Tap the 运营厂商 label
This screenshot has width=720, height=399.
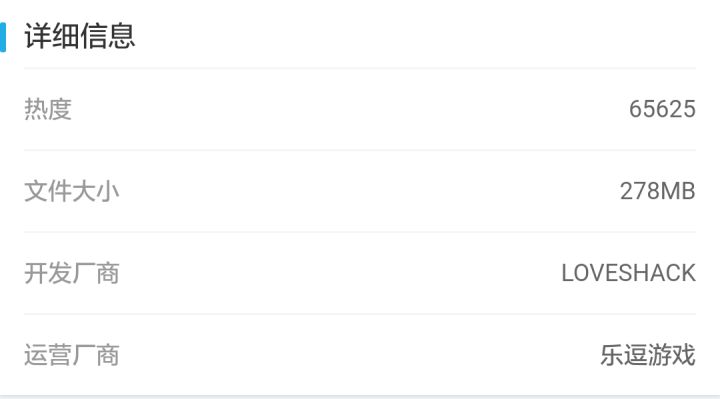pyautogui.click(x=72, y=355)
